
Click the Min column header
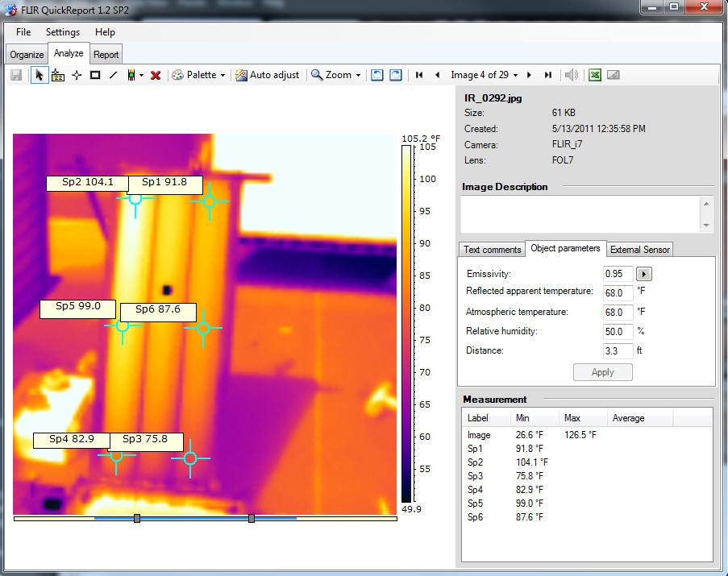tap(535, 418)
